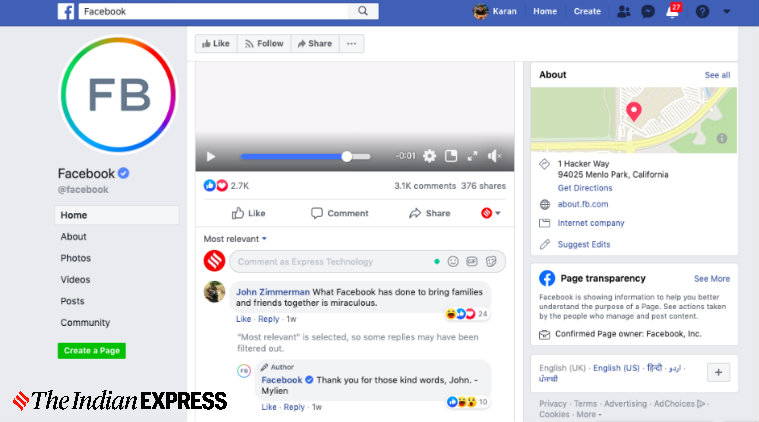The width and height of the screenshot is (759, 422).
Task: Unmute the video volume
Action: 494,156
